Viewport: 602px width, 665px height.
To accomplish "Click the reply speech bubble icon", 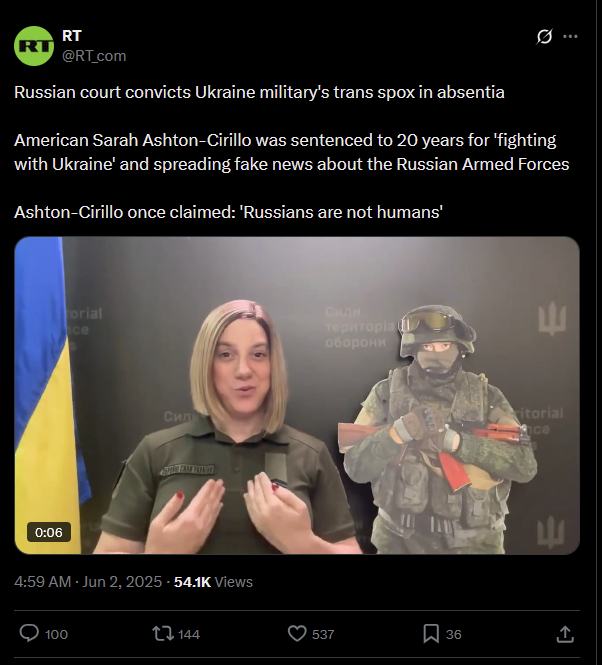I will point(29,634).
